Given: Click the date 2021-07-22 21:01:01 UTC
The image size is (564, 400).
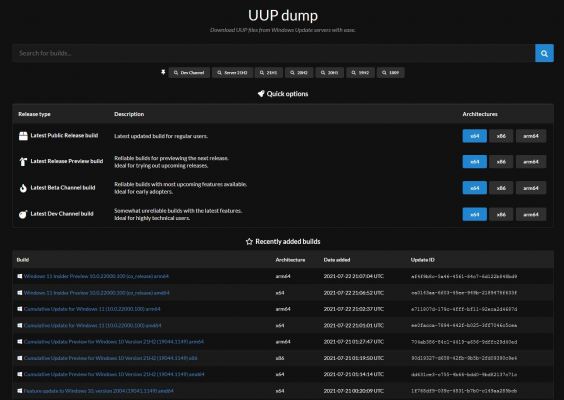Looking at the screenshot, I should click(x=354, y=326).
